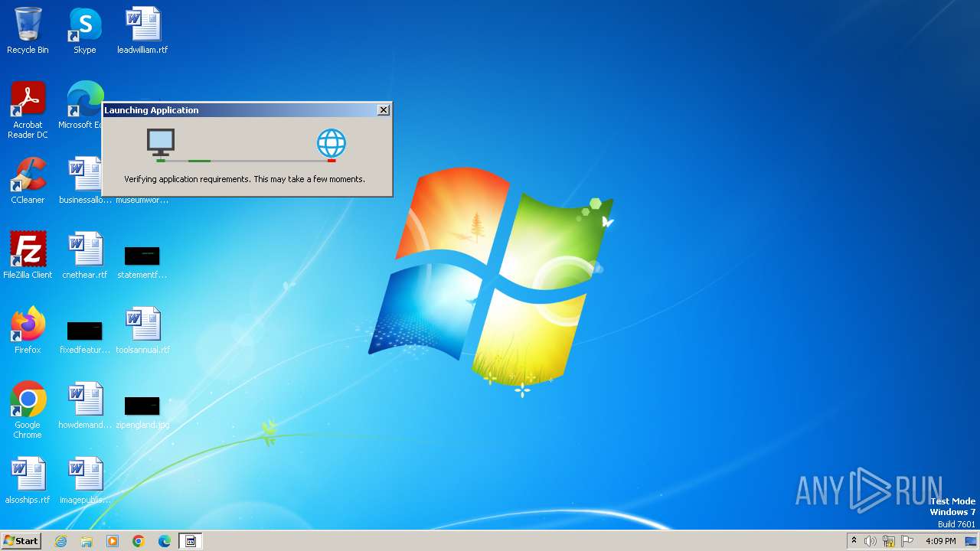
Task: Select cnethear.rtf document on desktop
Action: (x=85, y=256)
